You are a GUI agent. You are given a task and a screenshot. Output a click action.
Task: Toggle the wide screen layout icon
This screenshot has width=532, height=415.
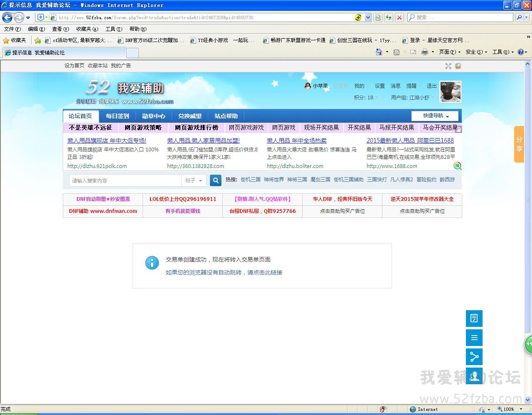tap(448, 66)
